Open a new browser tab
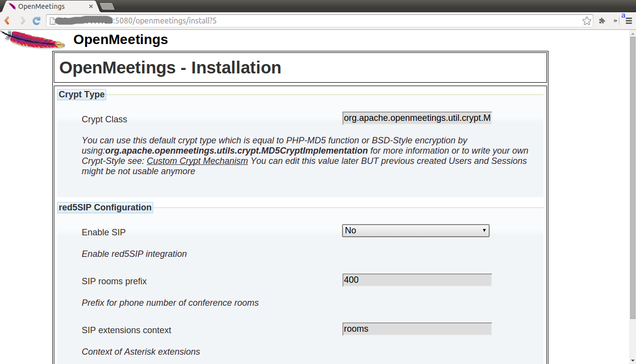This screenshot has width=636, height=364. (x=107, y=6)
